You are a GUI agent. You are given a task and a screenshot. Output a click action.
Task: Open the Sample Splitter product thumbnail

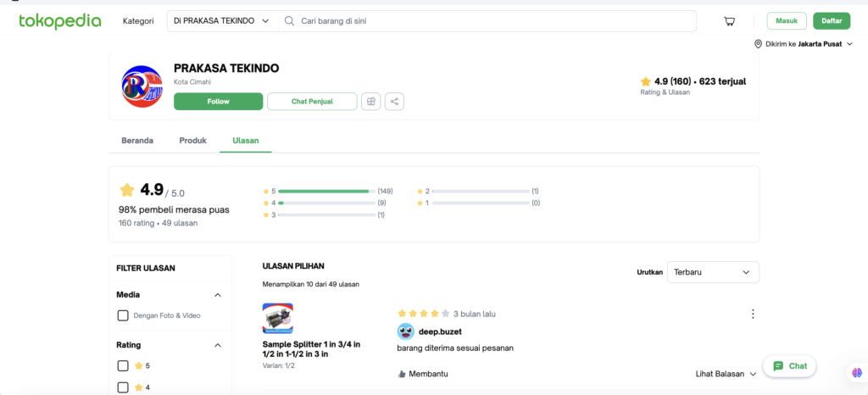click(277, 319)
